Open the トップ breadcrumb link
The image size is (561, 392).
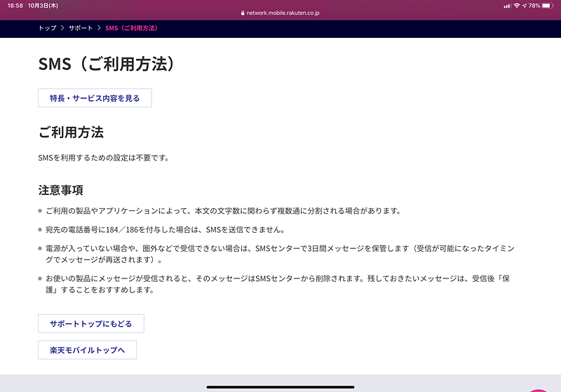[48, 28]
